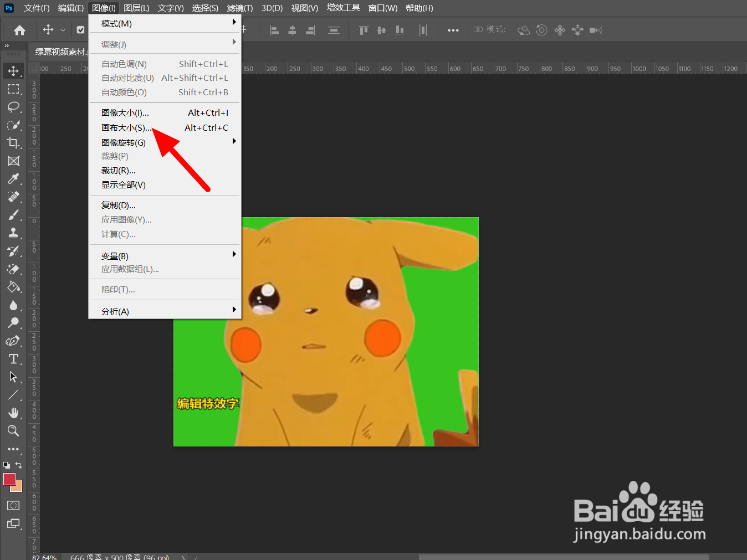Image resolution: width=747 pixels, height=560 pixels.
Task: Click align horizontal centers icon
Action: (x=292, y=30)
